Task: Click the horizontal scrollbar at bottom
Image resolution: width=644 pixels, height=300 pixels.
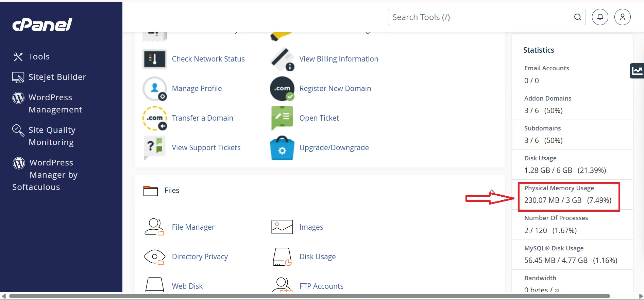Action: tap(309, 296)
